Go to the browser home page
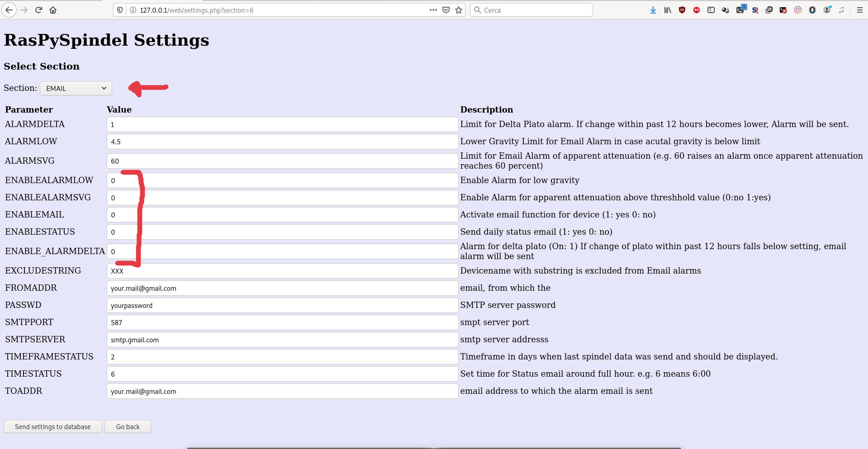868x449 pixels. point(53,10)
